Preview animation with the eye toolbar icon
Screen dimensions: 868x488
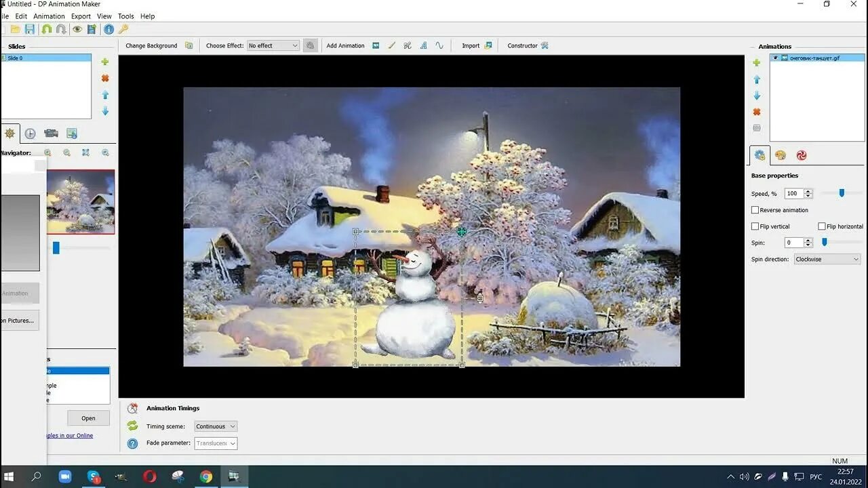tap(77, 29)
